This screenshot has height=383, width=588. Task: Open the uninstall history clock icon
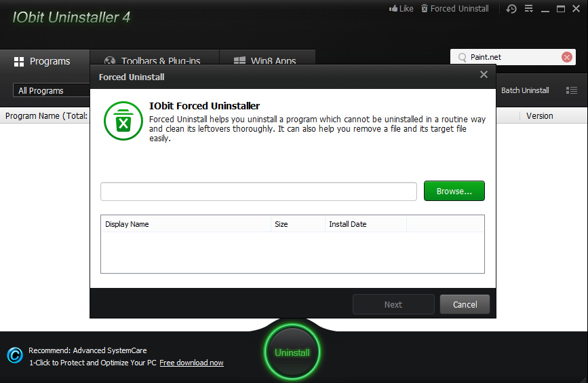(511, 9)
